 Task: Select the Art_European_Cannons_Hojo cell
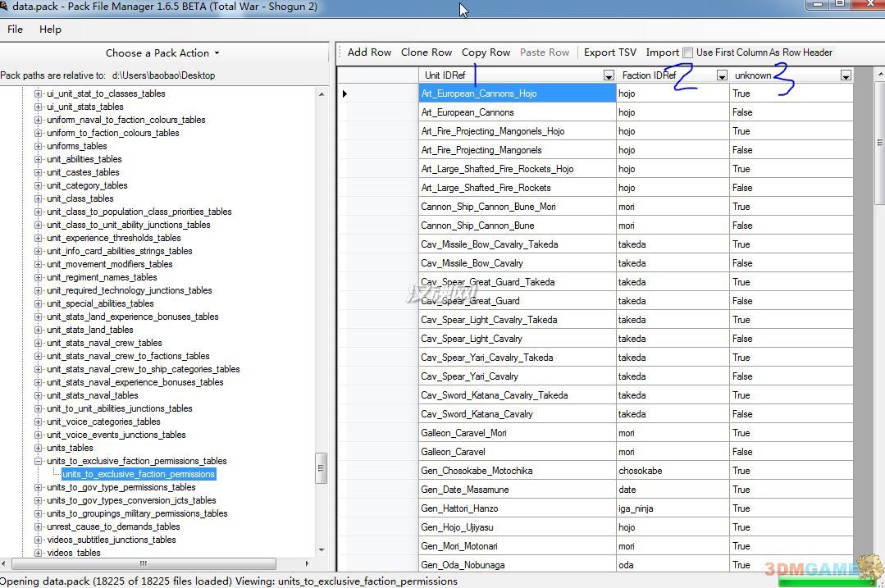coord(517,93)
